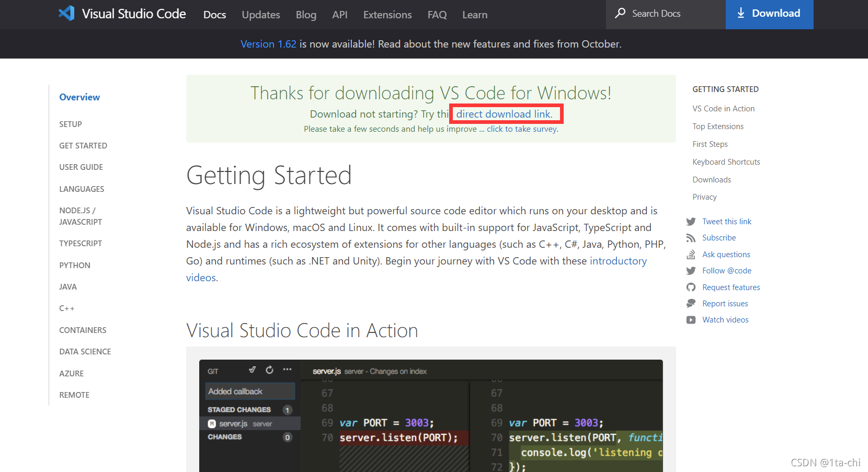Click Request features link
Viewport: 868px width, 472px height.
(731, 287)
